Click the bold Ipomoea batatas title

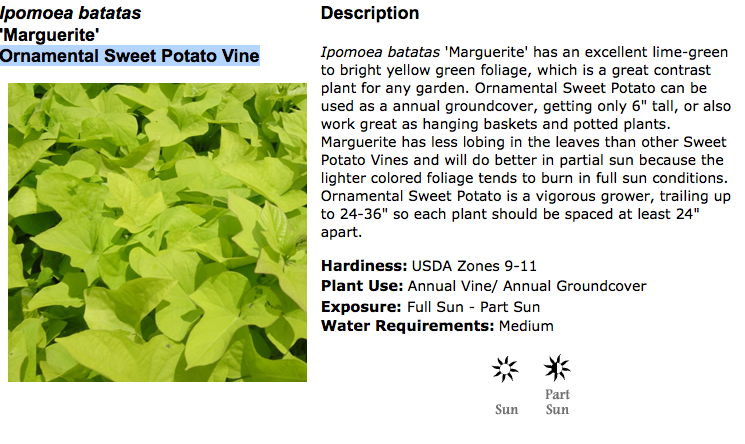70,14
